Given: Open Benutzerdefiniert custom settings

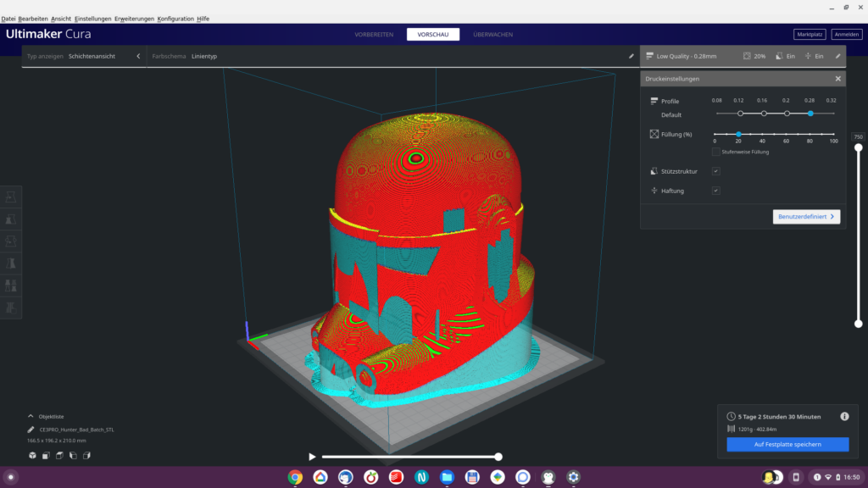Looking at the screenshot, I should pyautogui.click(x=806, y=216).
